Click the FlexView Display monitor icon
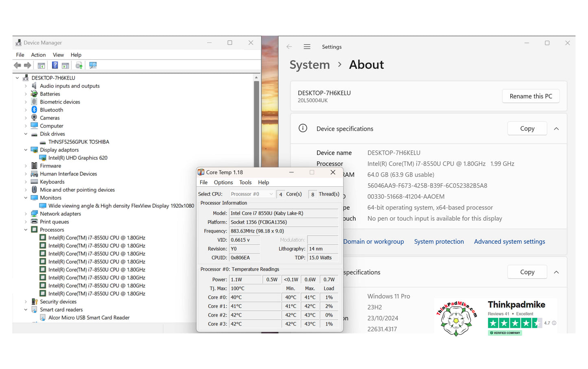This screenshot has height=369, width=588. coord(43,206)
